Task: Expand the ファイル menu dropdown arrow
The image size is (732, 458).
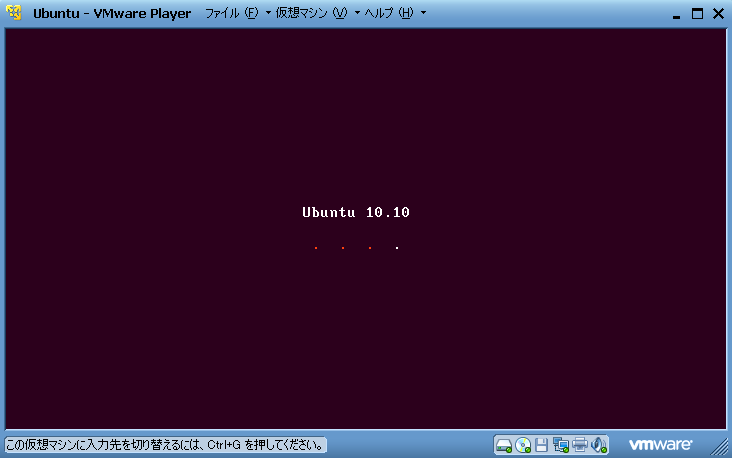Action: (268, 13)
